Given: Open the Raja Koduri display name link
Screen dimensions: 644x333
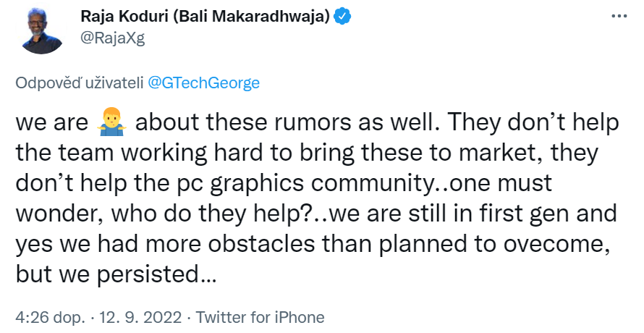Looking at the screenshot, I should (x=206, y=17).
